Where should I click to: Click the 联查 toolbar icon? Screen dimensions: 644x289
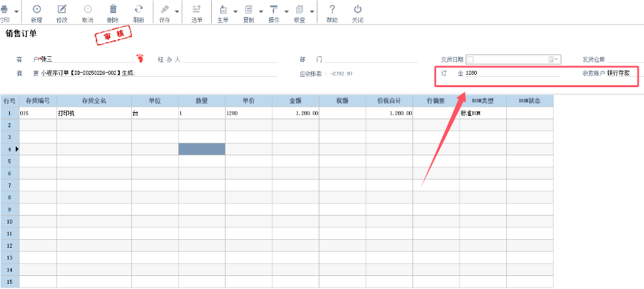300,9
